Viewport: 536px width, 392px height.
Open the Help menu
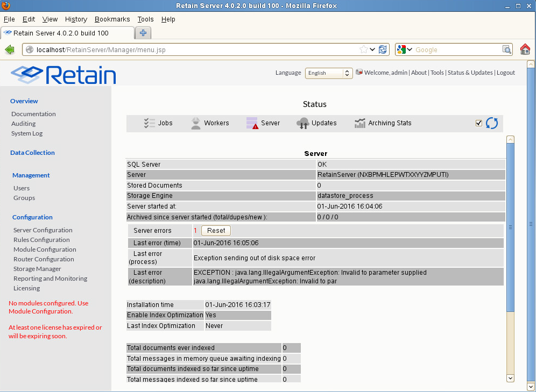pos(168,19)
